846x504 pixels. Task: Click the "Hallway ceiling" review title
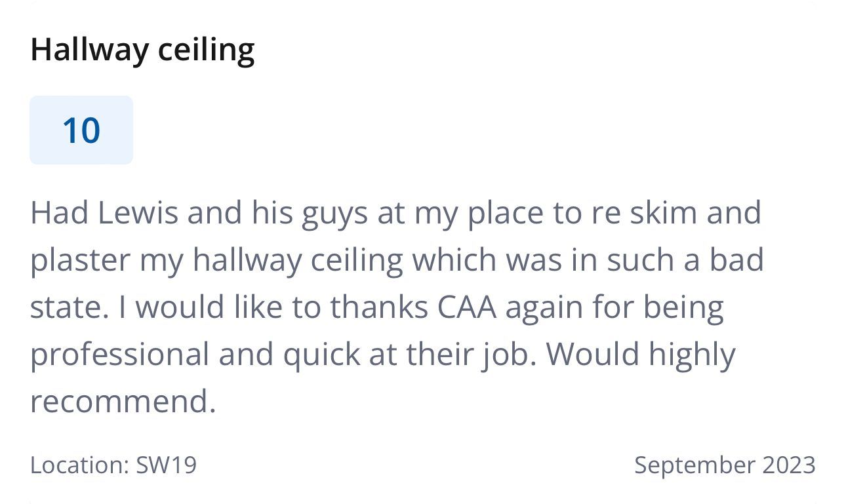142,50
